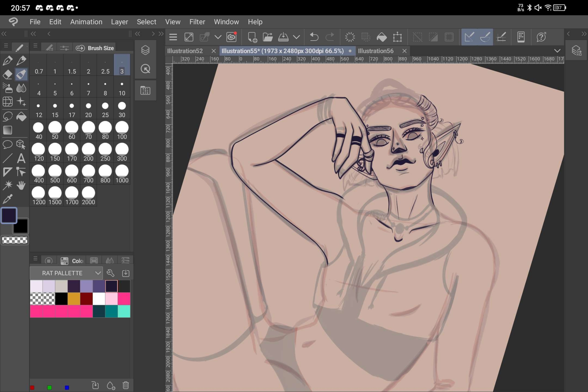Pick the Eyedropper tool
Image resolution: width=588 pixels, height=392 pixels.
[7, 199]
